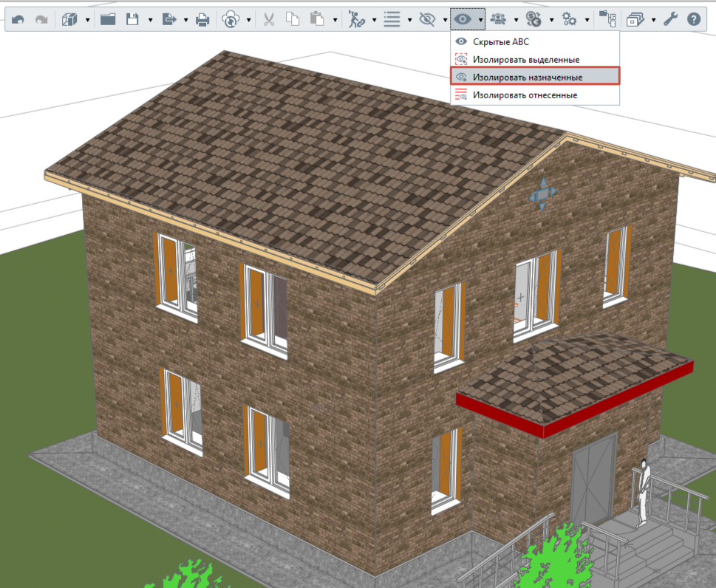Toggle the crossed-out eye hide icon
716x588 pixels.
pyautogui.click(x=427, y=19)
